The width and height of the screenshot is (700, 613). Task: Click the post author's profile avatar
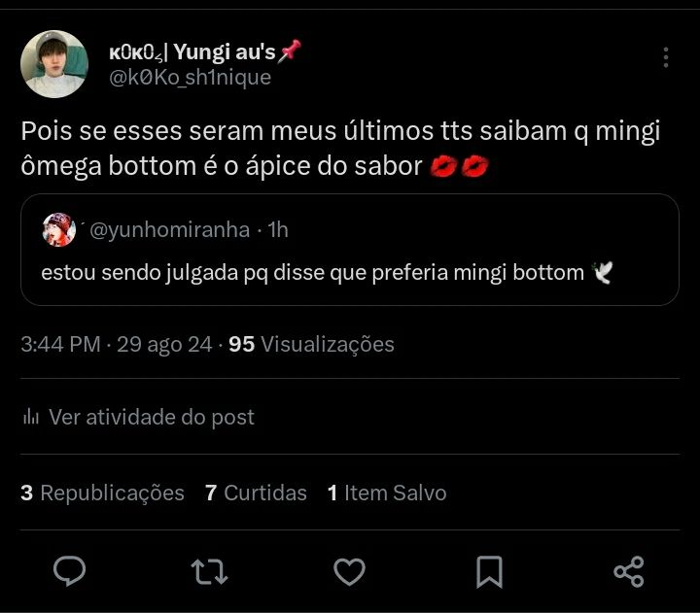click(x=54, y=64)
